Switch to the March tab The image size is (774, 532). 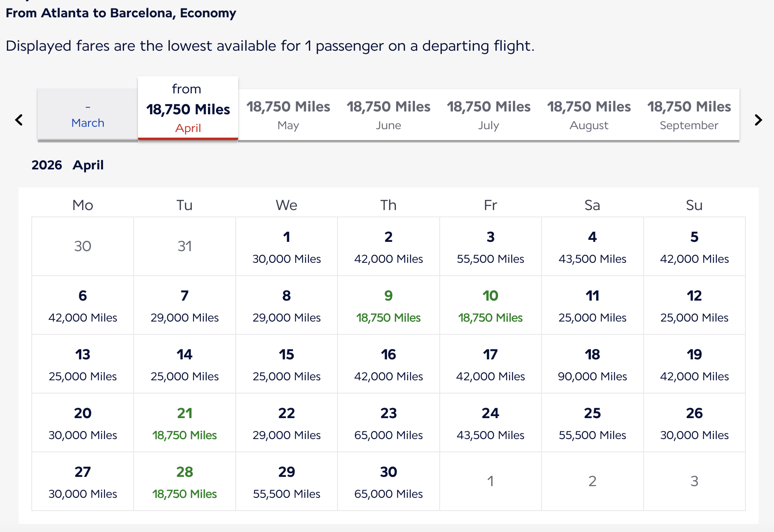tap(88, 115)
